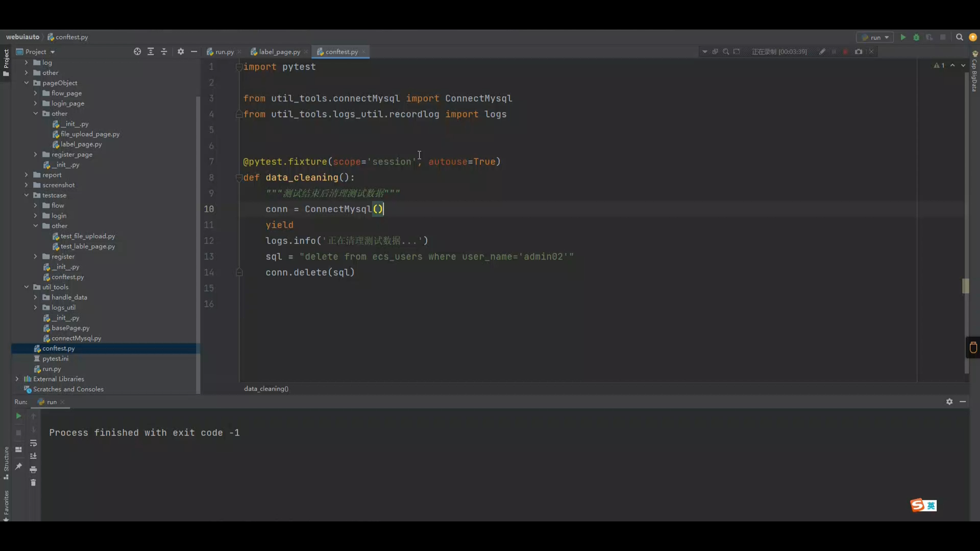Print console output with printer icon
980x551 pixels.
(33, 469)
